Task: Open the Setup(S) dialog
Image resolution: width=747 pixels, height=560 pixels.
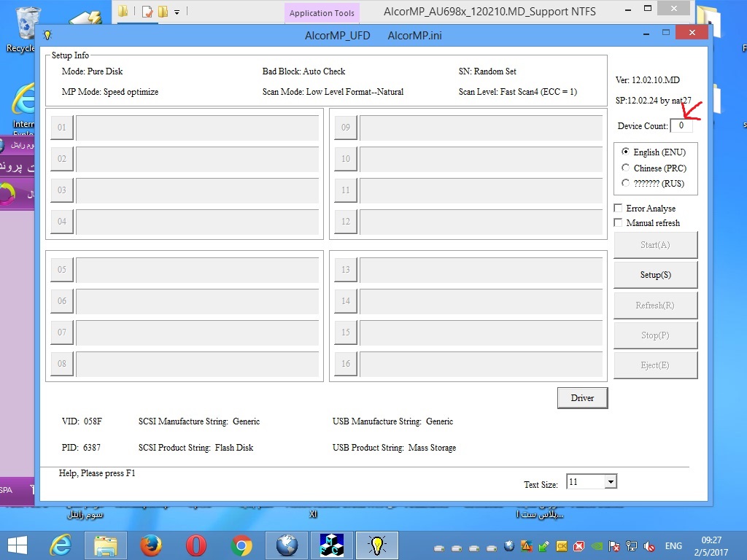Action: tap(656, 275)
